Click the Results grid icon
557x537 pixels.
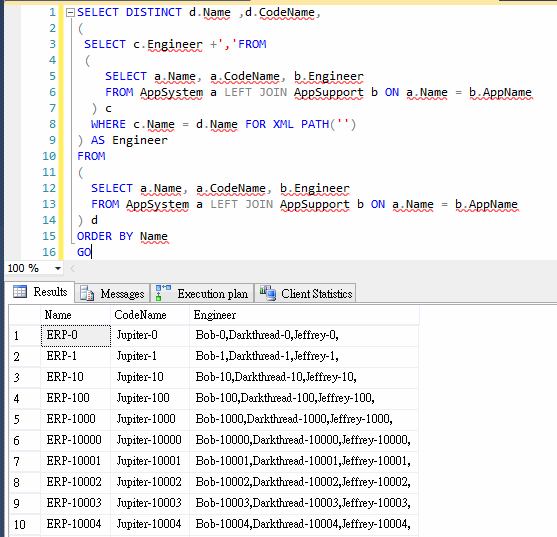[x=20, y=292]
